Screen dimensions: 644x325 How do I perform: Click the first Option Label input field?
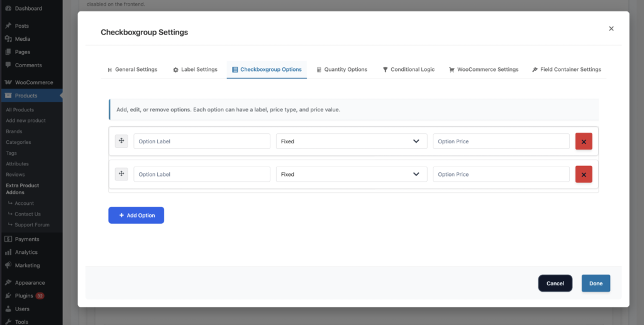[x=201, y=141]
